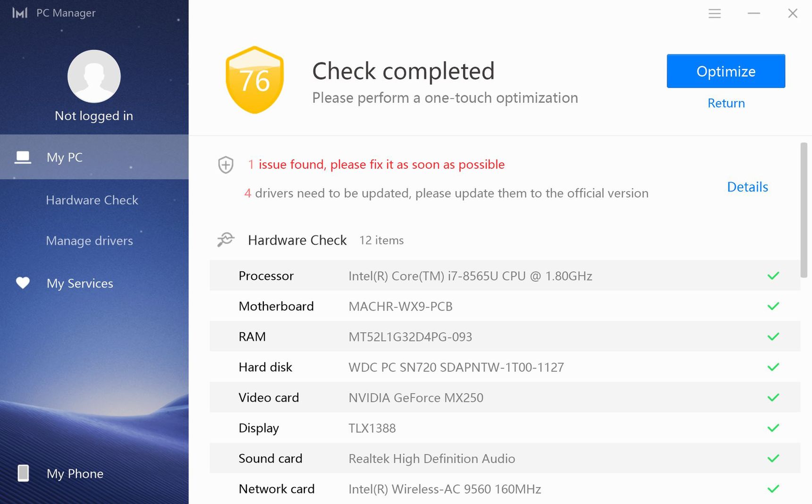Viewport: 812px width, 504px height.
Task: Click the Processor row green checkmark
Action: click(x=773, y=276)
